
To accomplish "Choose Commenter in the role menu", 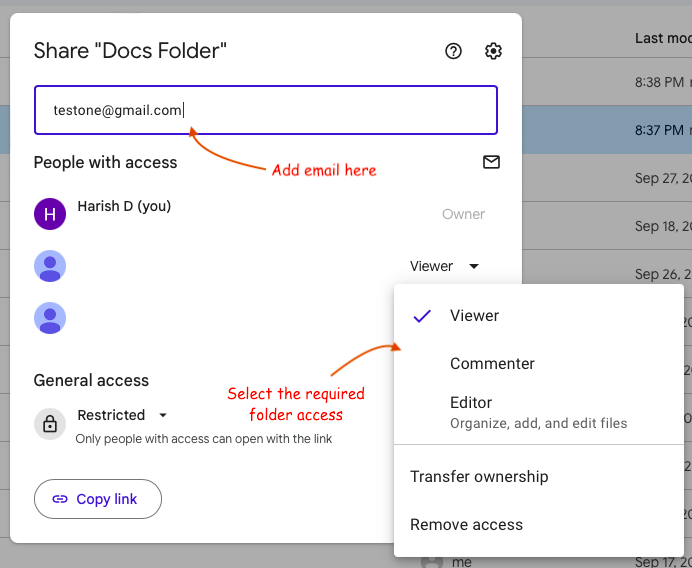I will [x=538, y=364].
